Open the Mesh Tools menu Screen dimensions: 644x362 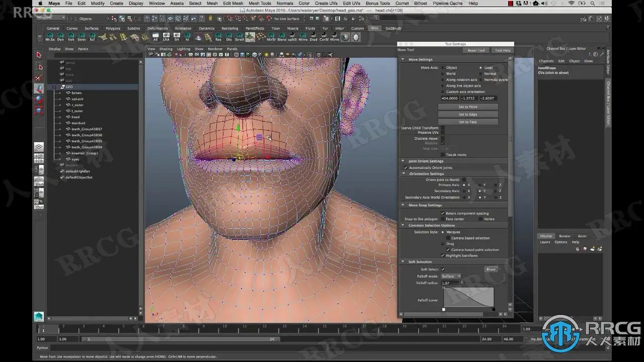point(260,3)
